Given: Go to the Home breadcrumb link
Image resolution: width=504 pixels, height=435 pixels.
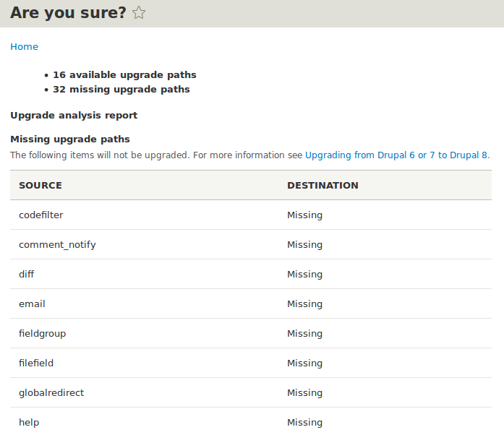Looking at the screenshot, I should 24,46.
